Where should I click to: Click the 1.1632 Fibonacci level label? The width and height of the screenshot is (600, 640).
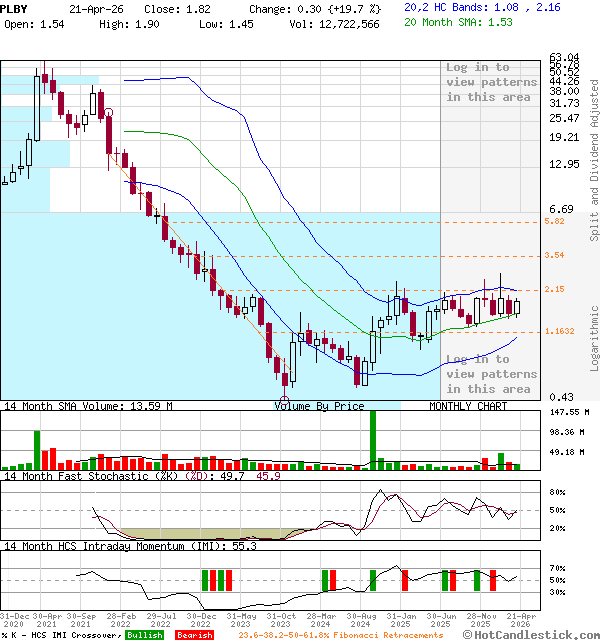tap(559, 331)
